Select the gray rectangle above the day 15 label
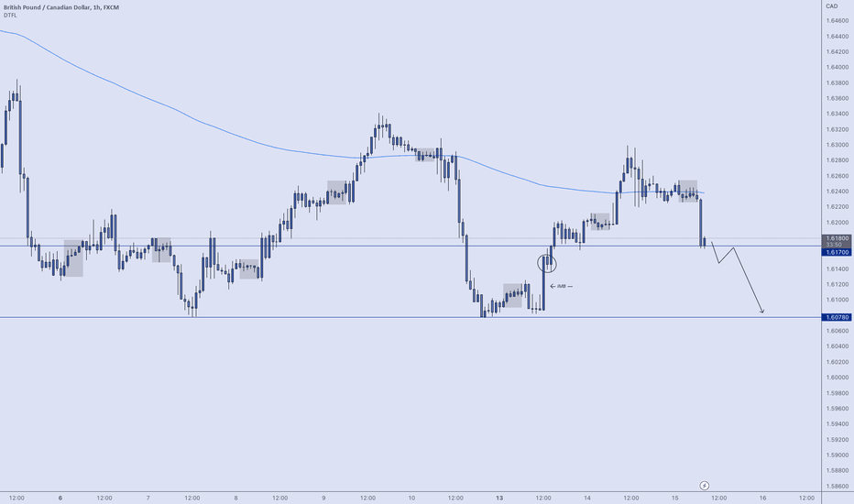Image resolution: width=854 pixels, height=504 pixels. tap(688, 192)
